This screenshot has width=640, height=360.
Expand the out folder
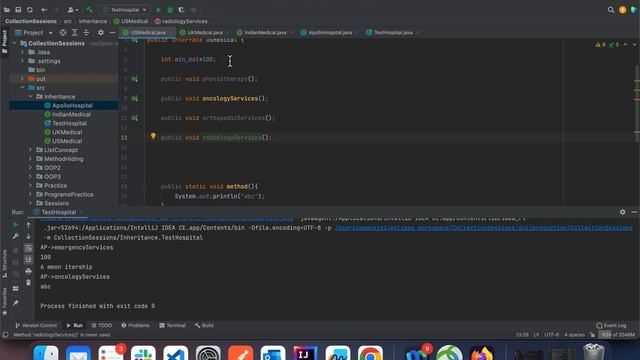(22, 79)
